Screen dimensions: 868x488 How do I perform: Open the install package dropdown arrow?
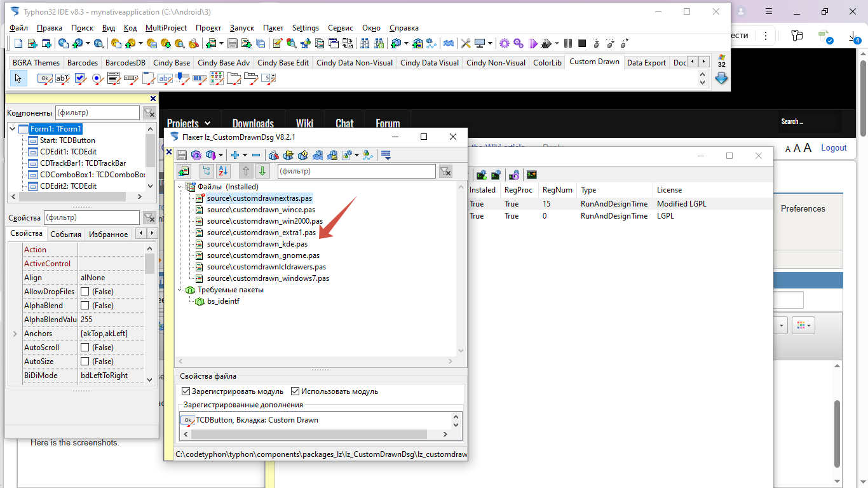221,155
